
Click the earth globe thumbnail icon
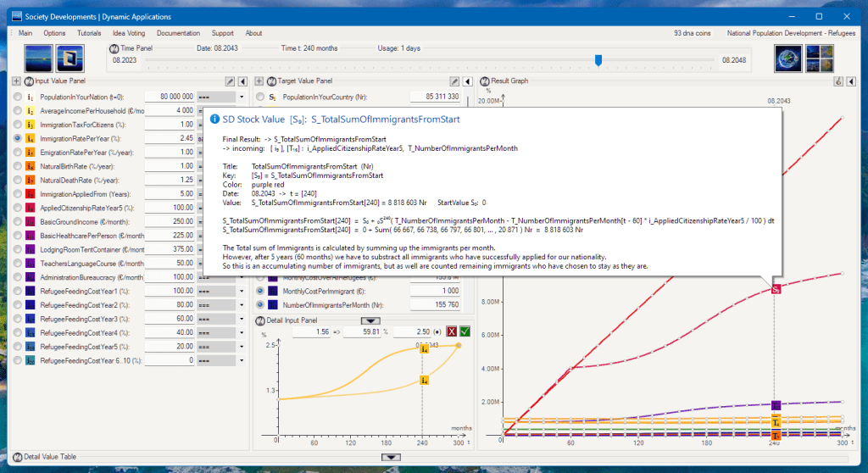coord(788,59)
